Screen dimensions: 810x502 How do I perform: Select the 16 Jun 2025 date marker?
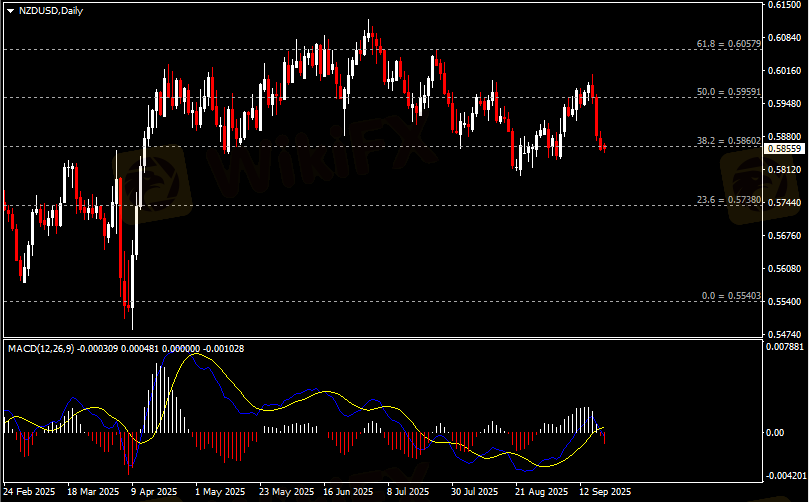point(347,492)
